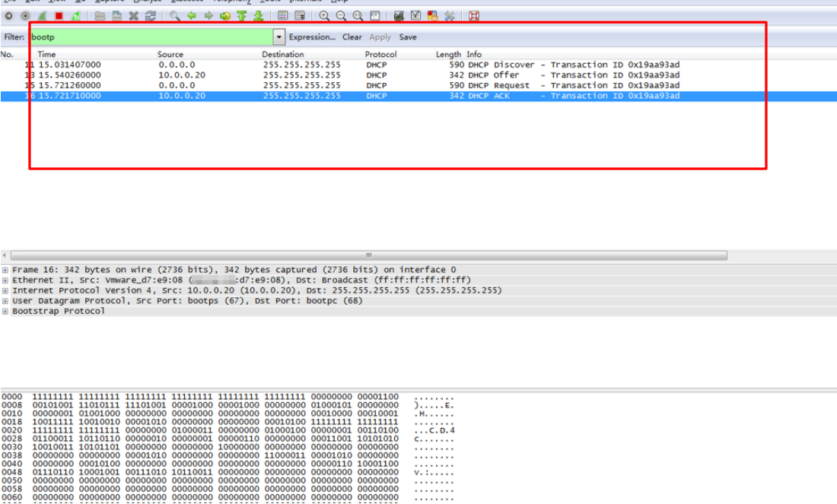The height and width of the screenshot is (504, 837).
Task: Toggle packet list colorize icon
Action: point(283,16)
